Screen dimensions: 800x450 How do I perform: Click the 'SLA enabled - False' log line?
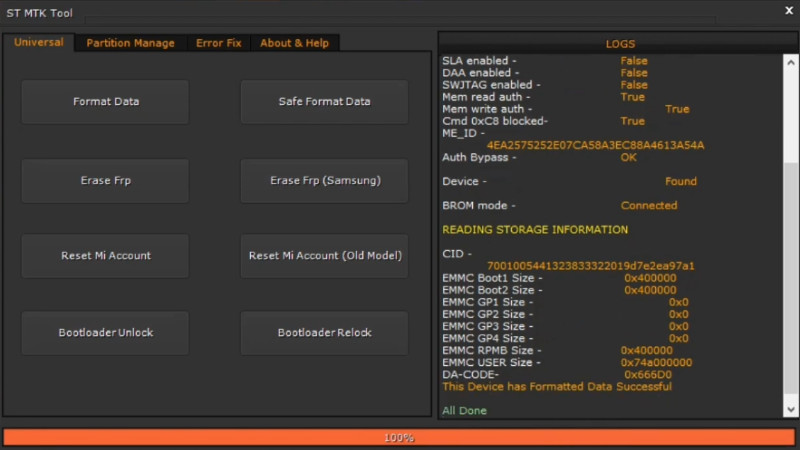544,61
